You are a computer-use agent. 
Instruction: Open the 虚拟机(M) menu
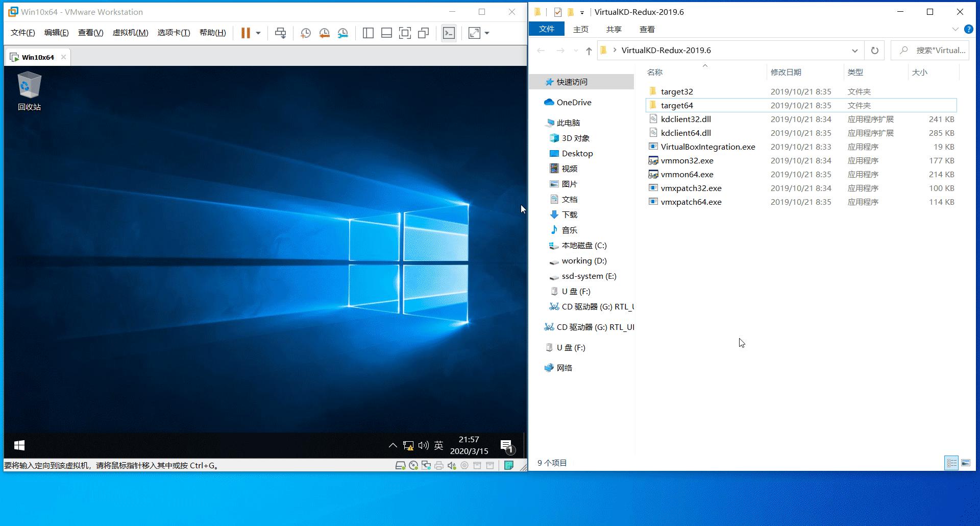coord(130,33)
